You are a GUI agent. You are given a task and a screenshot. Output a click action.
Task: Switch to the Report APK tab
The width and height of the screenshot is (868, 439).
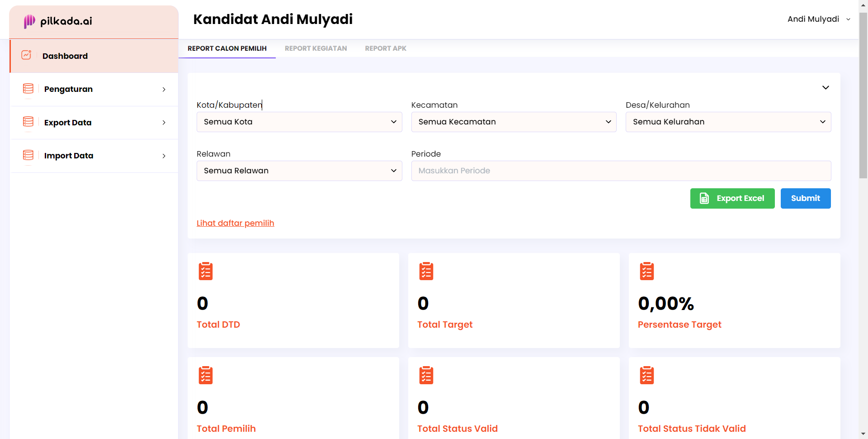pyautogui.click(x=386, y=48)
